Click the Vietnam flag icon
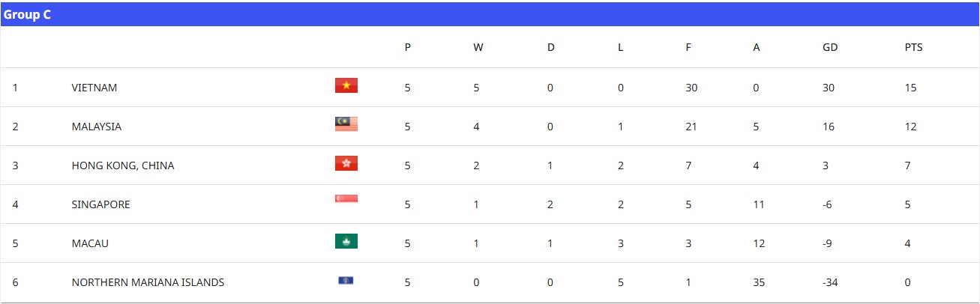This screenshot has height=304, width=980. coord(346,85)
